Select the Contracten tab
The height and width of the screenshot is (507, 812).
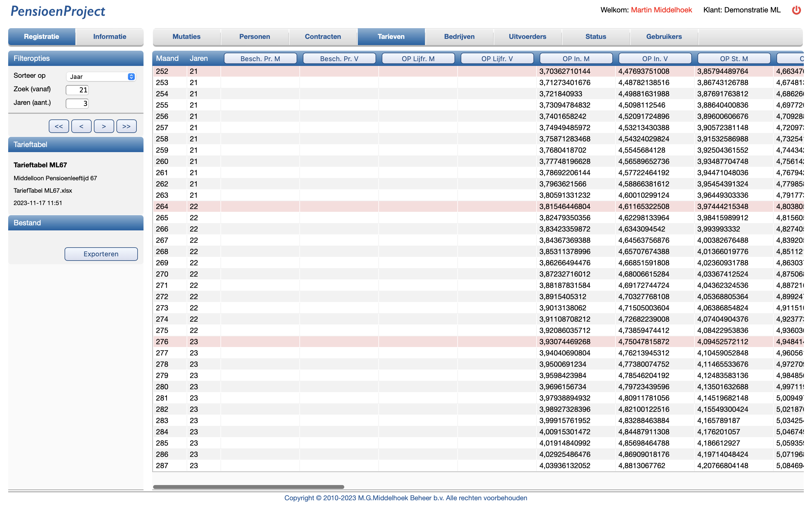click(x=323, y=37)
